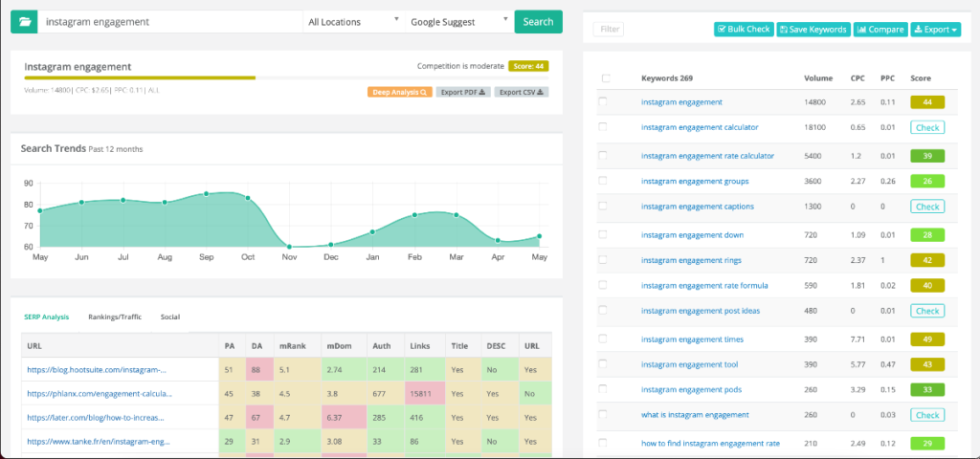Open the All Locations dropdown
This screenshot has width=980, height=459.
pos(353,21)
